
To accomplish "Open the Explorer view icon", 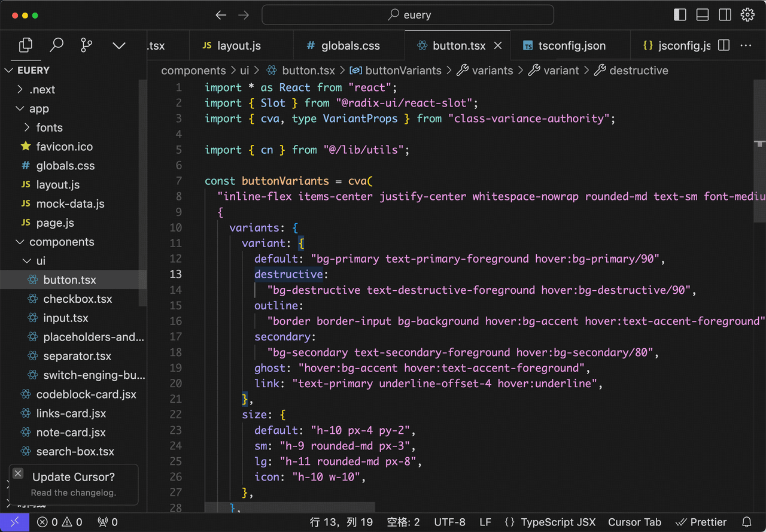I will click(x=25, y=45).
